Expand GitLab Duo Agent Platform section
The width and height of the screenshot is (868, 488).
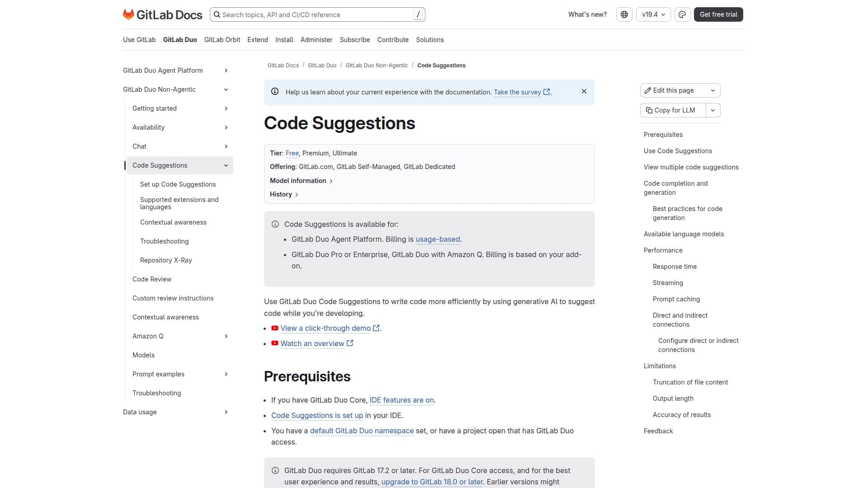click(226, 70)
